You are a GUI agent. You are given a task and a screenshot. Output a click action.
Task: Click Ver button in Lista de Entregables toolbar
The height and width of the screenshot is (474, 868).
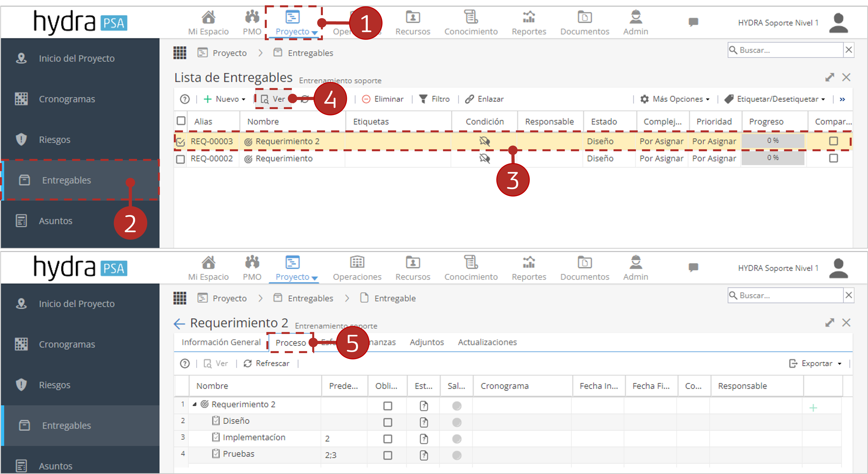273,99
